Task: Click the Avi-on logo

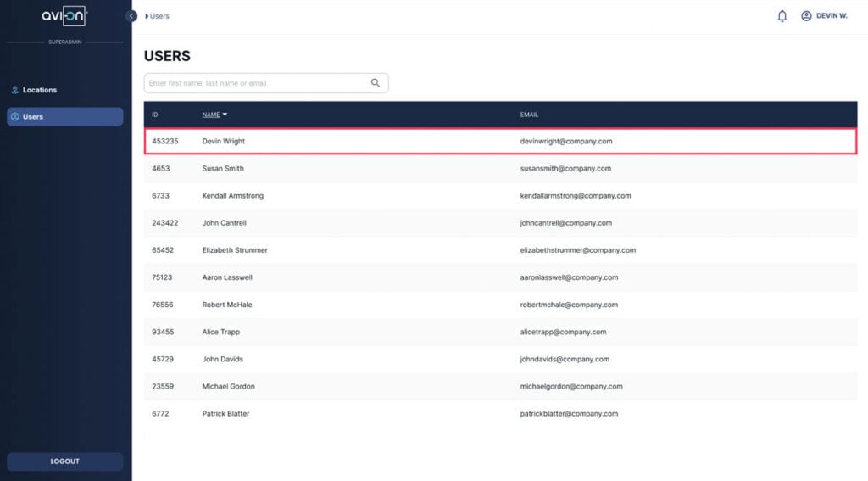Action: pyautogui.click(x=64, y=17)
